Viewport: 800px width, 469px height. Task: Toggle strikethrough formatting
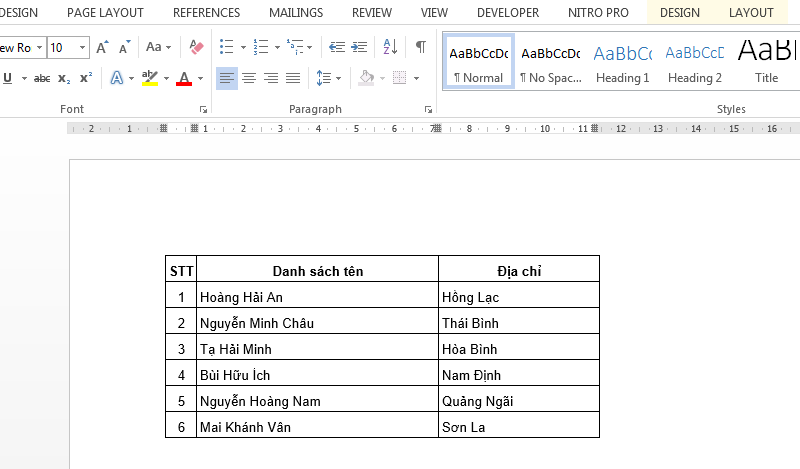(x=42, y=78)
